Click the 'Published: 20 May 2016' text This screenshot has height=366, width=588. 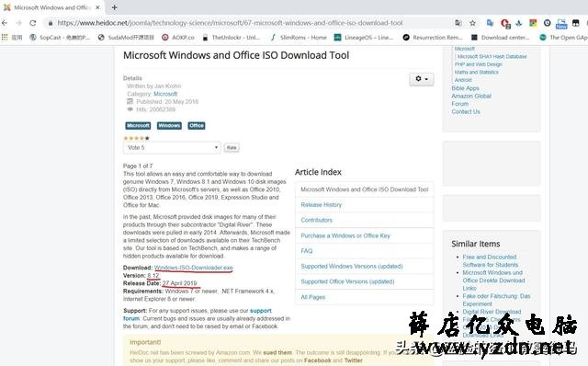tap(167, 102)
